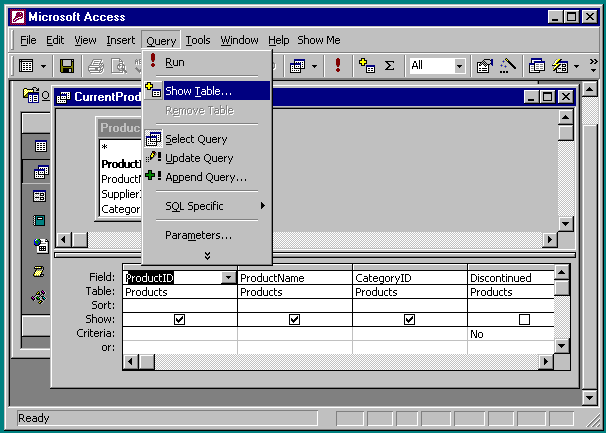Open the New Object dropdown arrow

pyautogui.click(x=577, y=66)
